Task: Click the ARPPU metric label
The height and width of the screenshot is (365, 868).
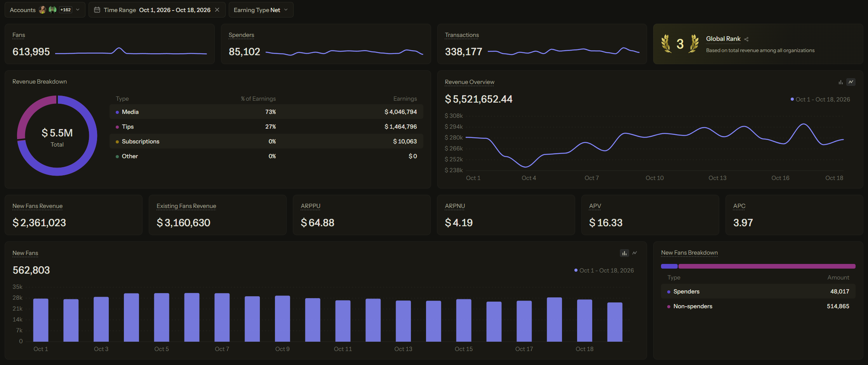Action: 311,206
